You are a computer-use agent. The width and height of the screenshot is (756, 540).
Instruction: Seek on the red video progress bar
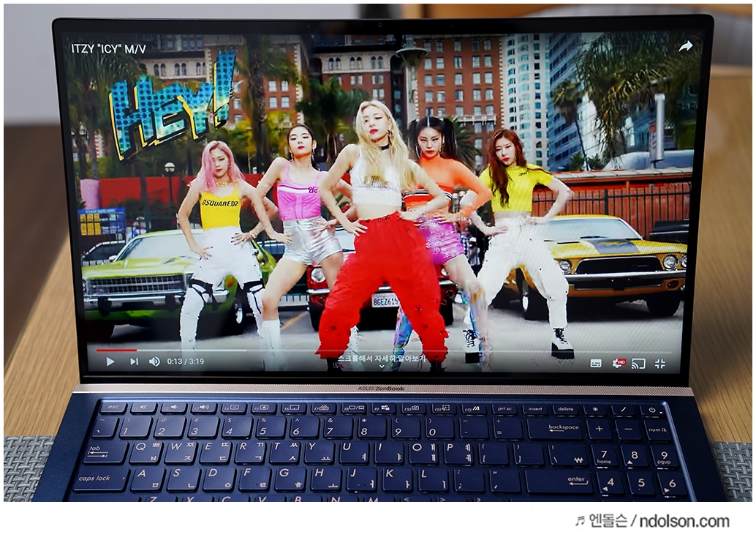[x=383, y=350]
